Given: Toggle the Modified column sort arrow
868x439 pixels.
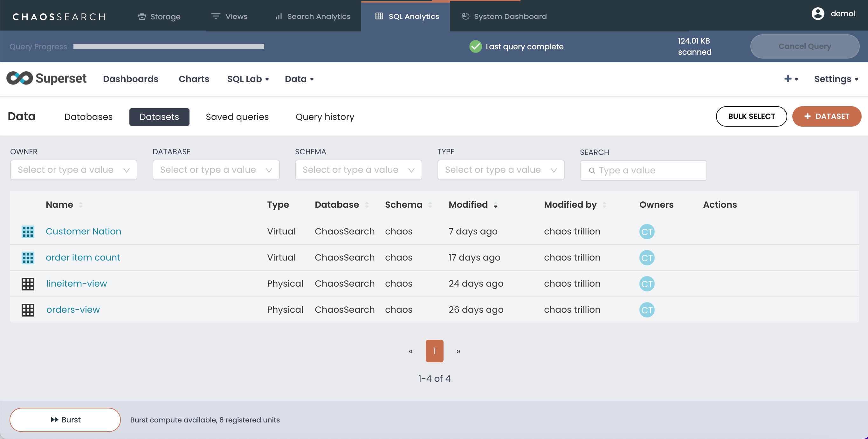Looking at the screenshot, I should (495, 205).
